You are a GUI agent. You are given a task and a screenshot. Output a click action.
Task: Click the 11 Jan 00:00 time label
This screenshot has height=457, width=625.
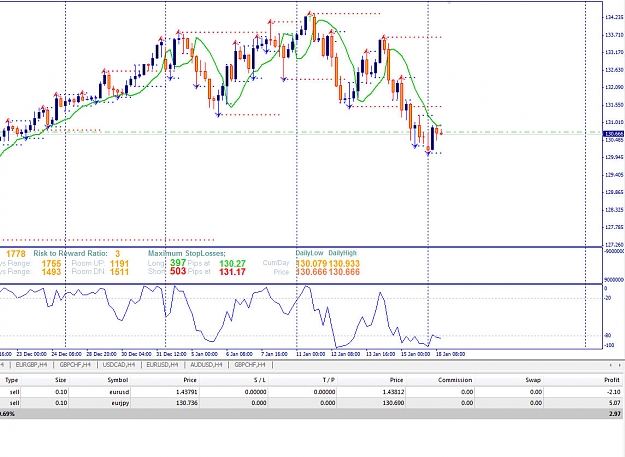[x=310, y=354]
